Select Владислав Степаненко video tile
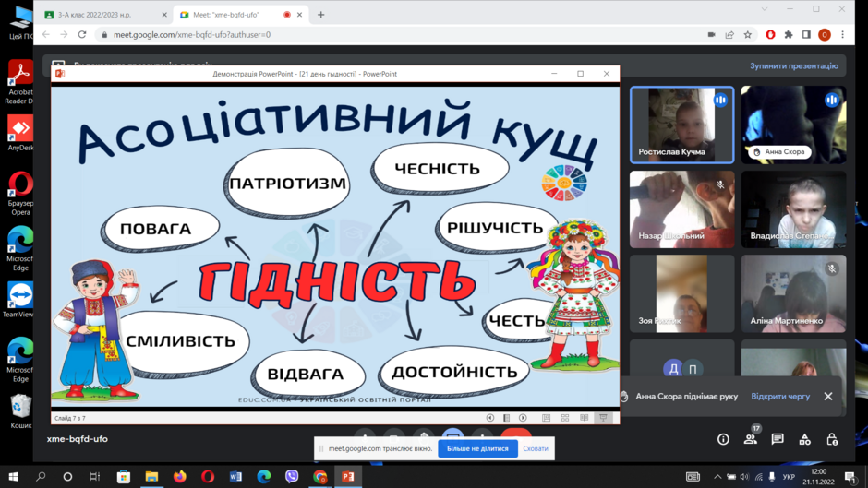This screenshot has height=488, width=868. pos(793,209)
